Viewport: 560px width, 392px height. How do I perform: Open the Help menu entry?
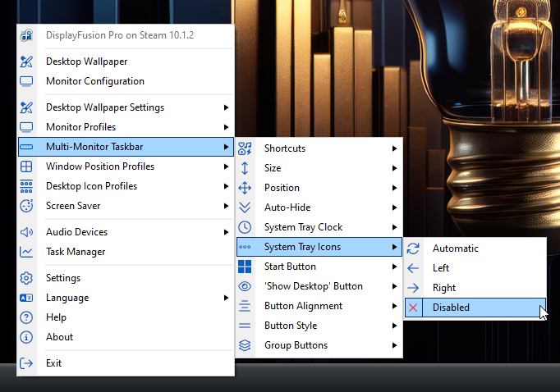(x=56, y=317)
